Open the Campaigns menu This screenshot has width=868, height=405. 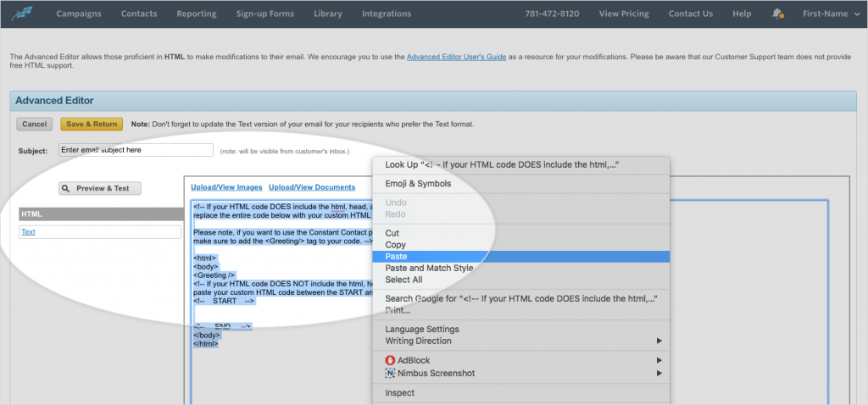pyautogui.click(x=79, y=14)
